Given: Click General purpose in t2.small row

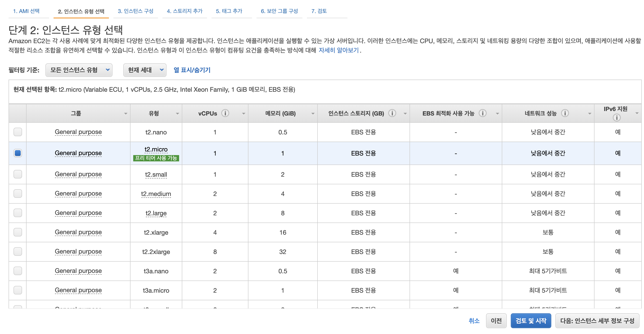Looking at the screenshot, I should [x=78, y=174].
